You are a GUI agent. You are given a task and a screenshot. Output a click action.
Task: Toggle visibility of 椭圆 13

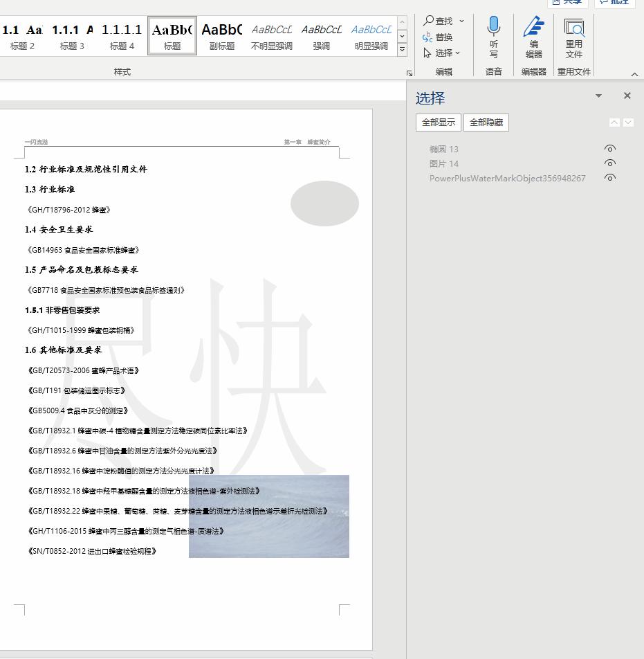point(610,148)
